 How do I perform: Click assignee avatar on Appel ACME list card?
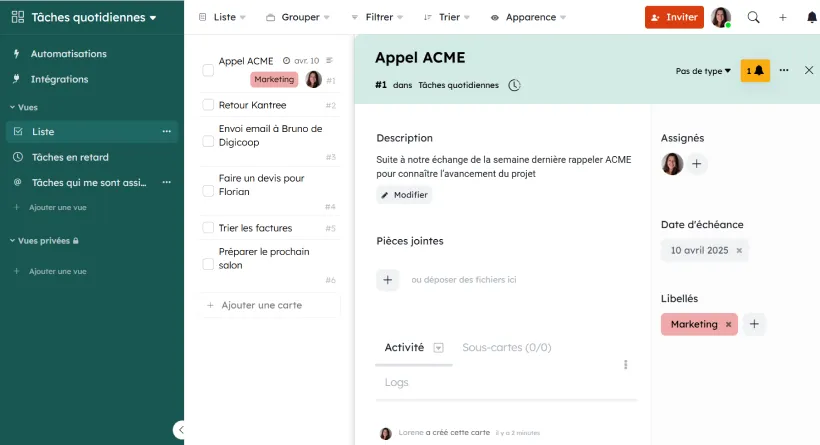tap(313, 79)
